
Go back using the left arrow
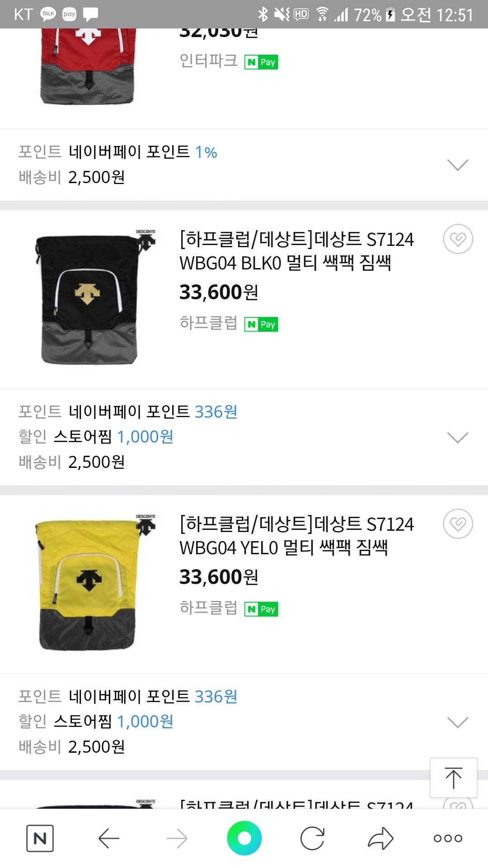tap(109, 839)
